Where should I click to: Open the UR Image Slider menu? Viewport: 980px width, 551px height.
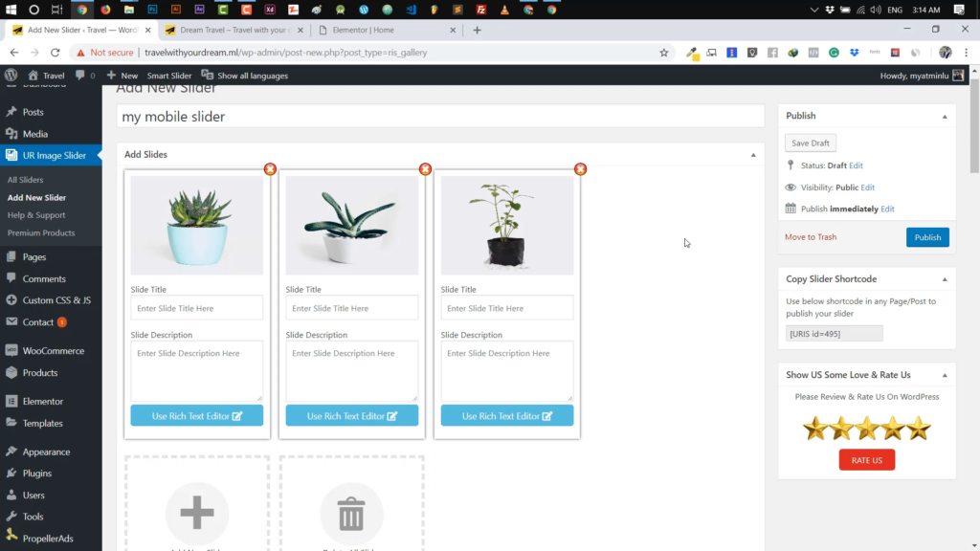point(51,155)
